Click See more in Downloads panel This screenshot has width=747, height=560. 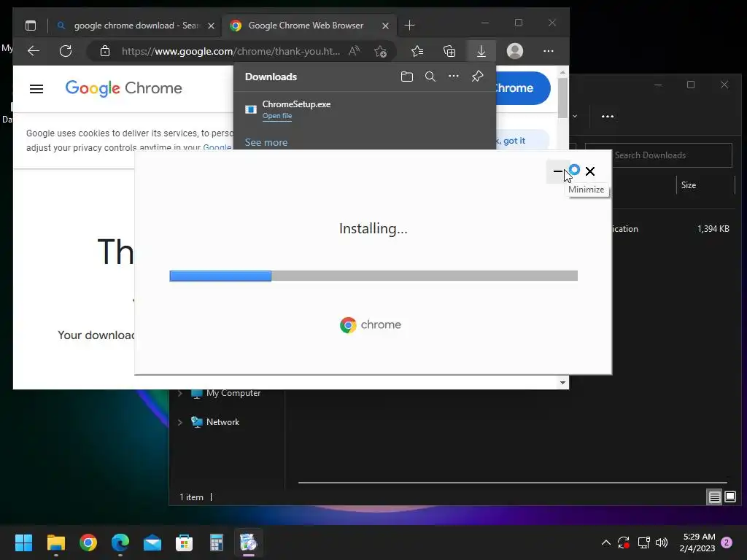(x=266, y=142)
